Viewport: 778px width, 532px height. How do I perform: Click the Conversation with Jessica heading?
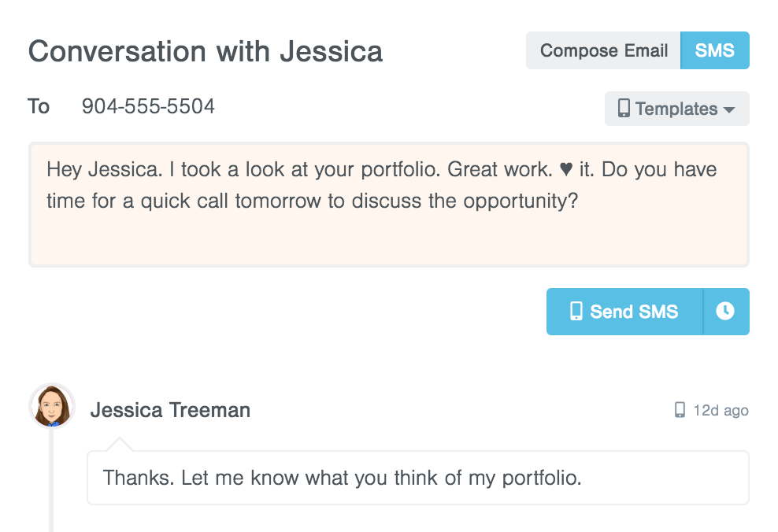206,51
